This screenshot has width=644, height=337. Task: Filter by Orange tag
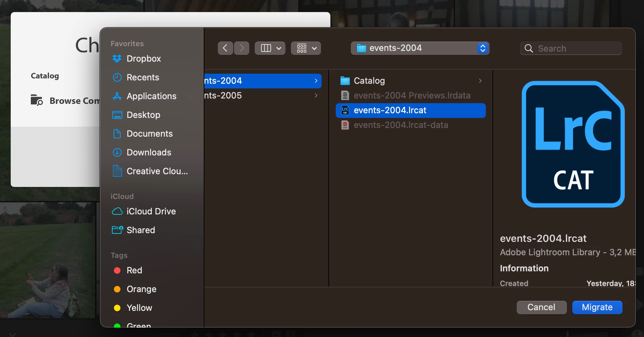(135, 289)
